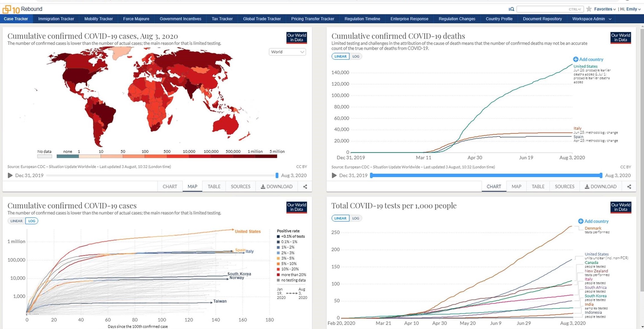The image size is (644, 329).
Task: Click share icon on cases map panel
Action: [305, 187]
